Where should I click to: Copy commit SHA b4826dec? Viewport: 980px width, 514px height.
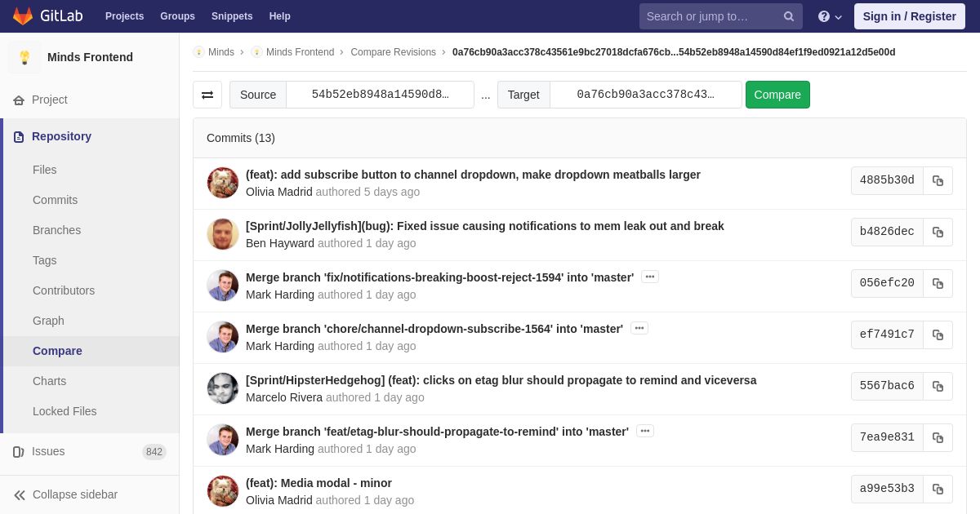[938, 233]
